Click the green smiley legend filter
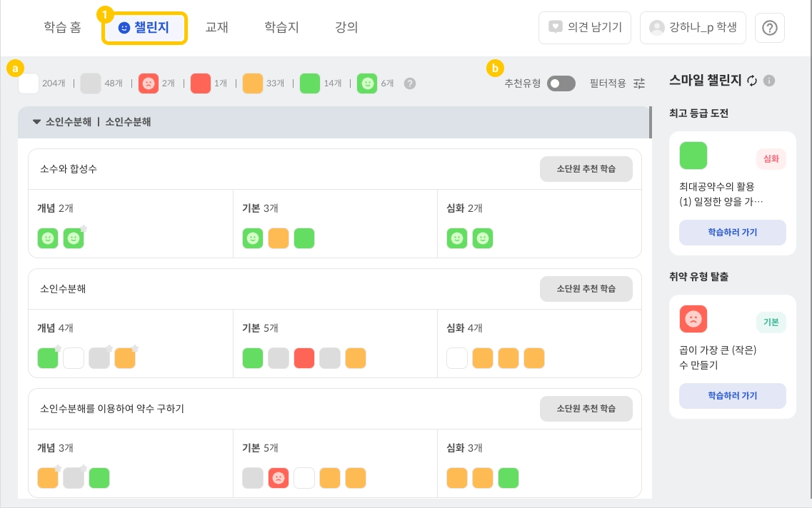Viewport: 812px width, 508px height. pos(367,83)
